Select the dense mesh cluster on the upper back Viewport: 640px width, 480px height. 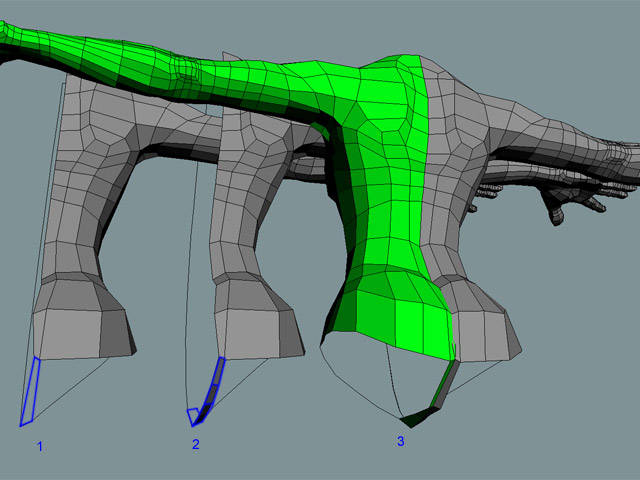point(185,71)
